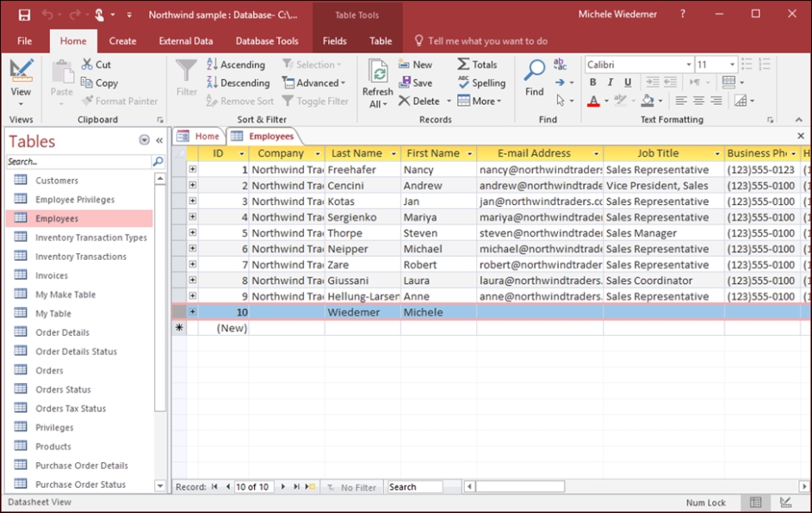Open the Products table in navigation pane

pyautogui.click(x=53, y=446)
